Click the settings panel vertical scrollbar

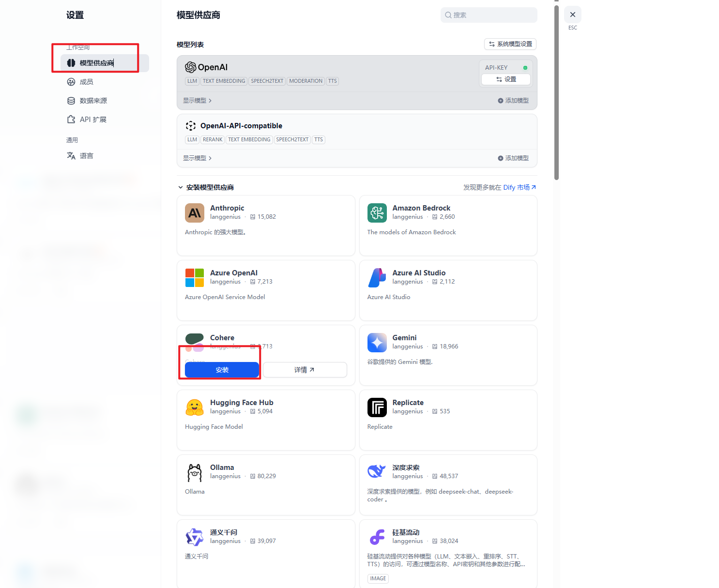click(x=557, y=92)
